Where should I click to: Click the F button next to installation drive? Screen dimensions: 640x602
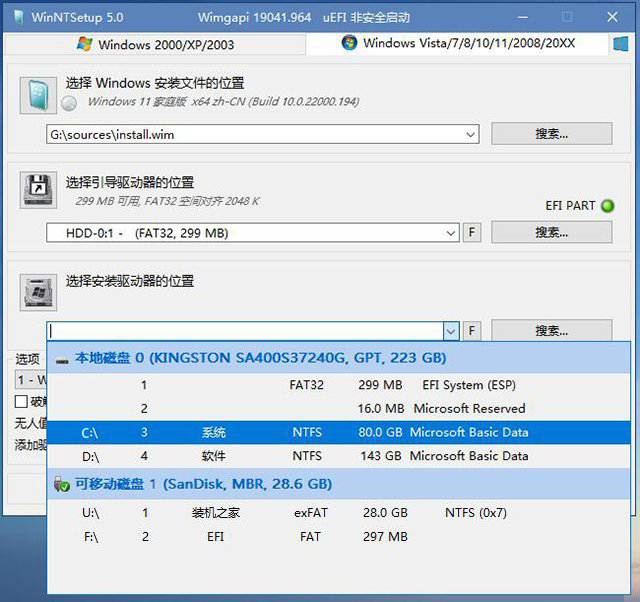pyautogui.click(x=471, y=331)
